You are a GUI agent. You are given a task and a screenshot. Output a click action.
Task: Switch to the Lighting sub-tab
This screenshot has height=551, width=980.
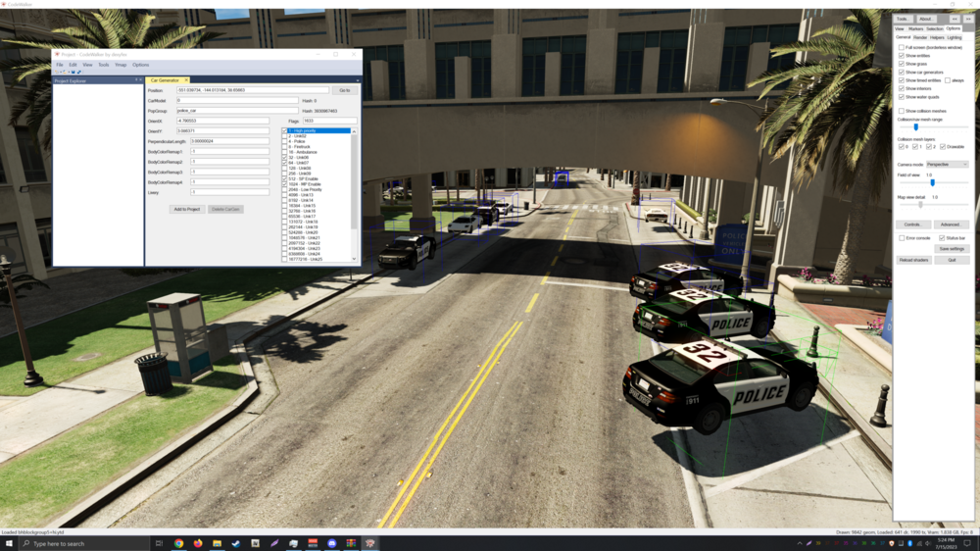point(955,37)
